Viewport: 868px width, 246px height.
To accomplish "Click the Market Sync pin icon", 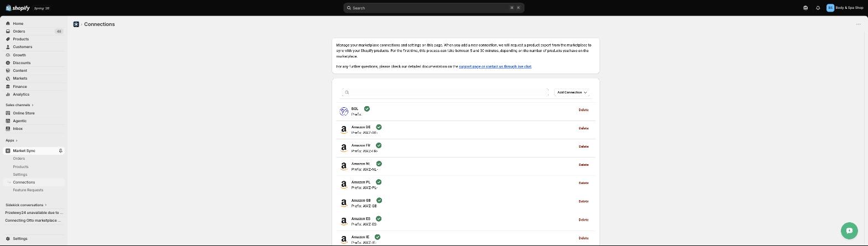I will [60, 151].
